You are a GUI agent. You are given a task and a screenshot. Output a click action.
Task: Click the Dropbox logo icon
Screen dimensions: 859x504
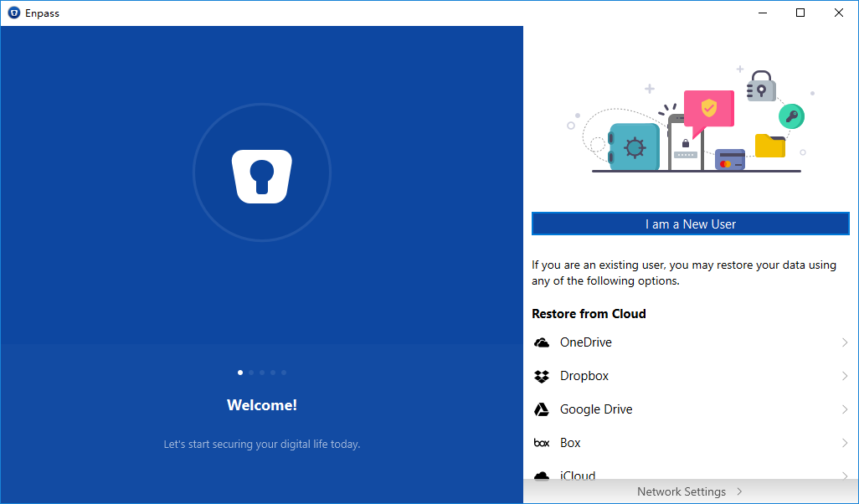pyautogui.click(x=542, y=376)
